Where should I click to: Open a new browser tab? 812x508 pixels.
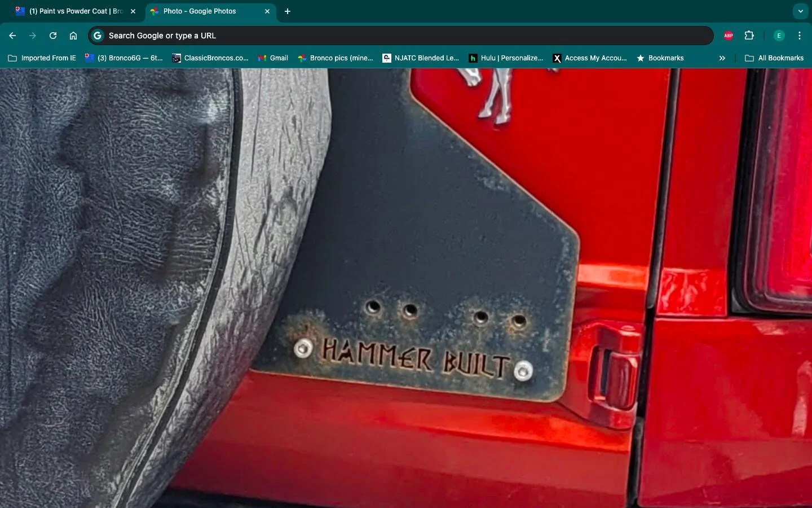click(288, 11)
